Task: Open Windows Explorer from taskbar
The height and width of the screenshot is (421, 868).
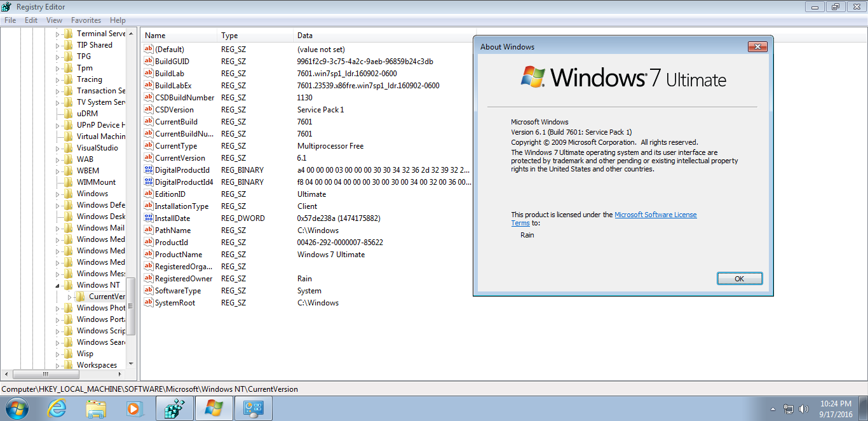Action: pos(96,408)
